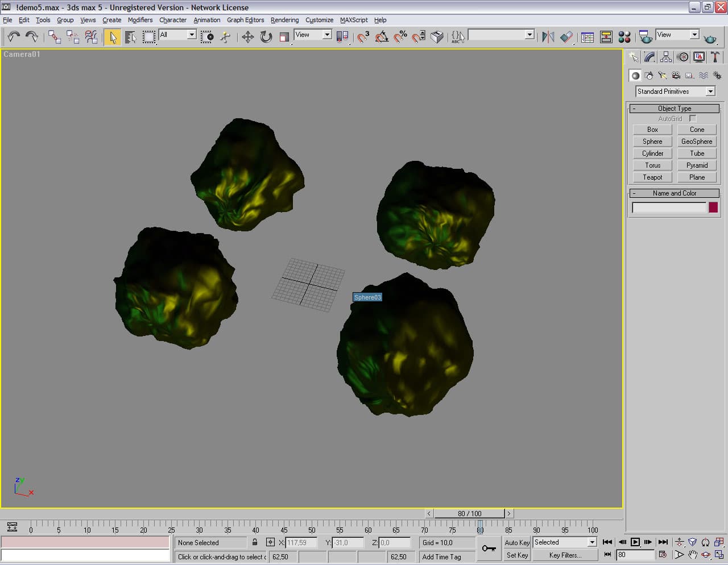Click the Teapot primitive button
Viewport: 728px width, 565px height.
point(652,177)
